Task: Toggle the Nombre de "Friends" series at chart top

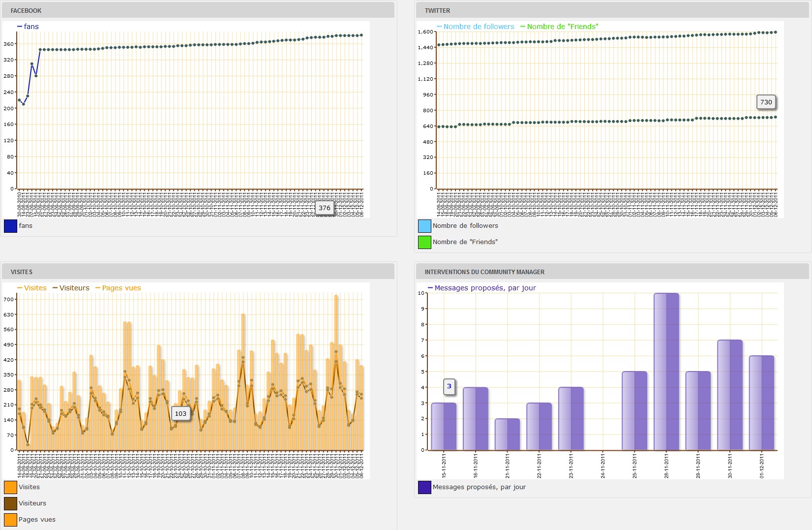Action: pos(559,27)
